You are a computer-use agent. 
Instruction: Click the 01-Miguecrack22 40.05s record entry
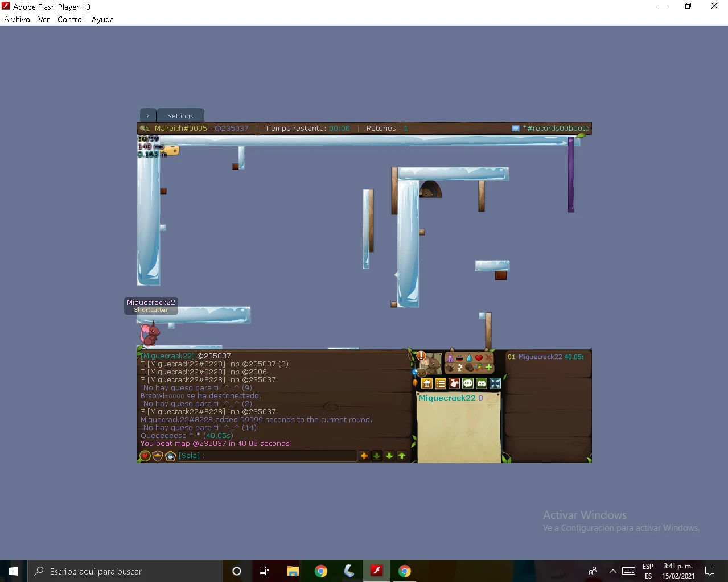545,357
